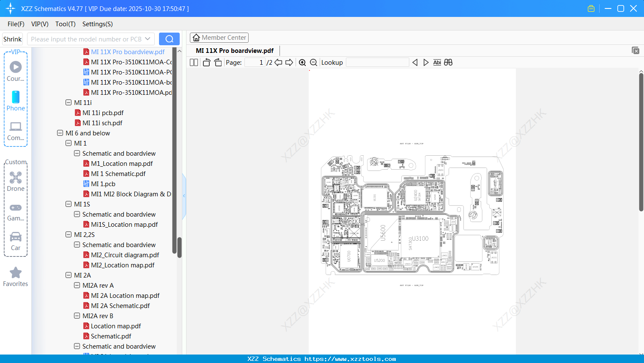Image resolution: width=644 pixels, height=363 pixels.
Task: Rotate the page counterclockwise
Action: [206, 63]
